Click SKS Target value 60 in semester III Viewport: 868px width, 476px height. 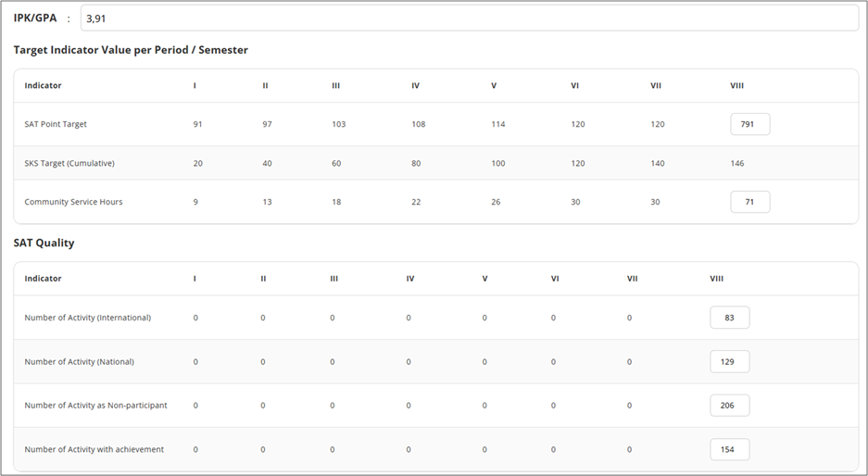[336, 163]
